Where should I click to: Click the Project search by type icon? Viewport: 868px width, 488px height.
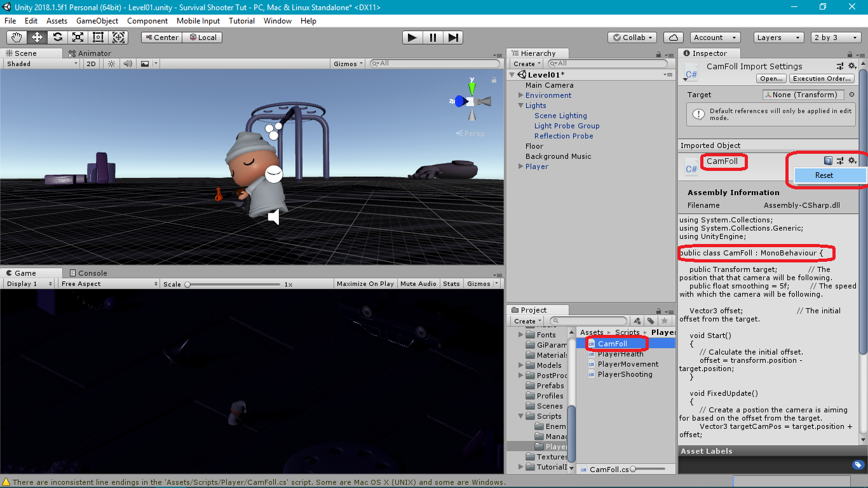pos(638,321)
